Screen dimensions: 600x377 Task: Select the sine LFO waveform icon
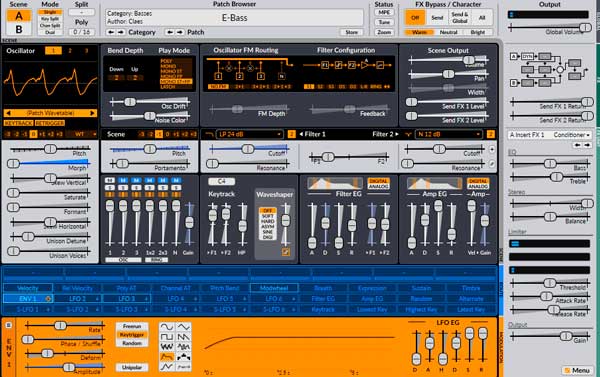point(166,326)
